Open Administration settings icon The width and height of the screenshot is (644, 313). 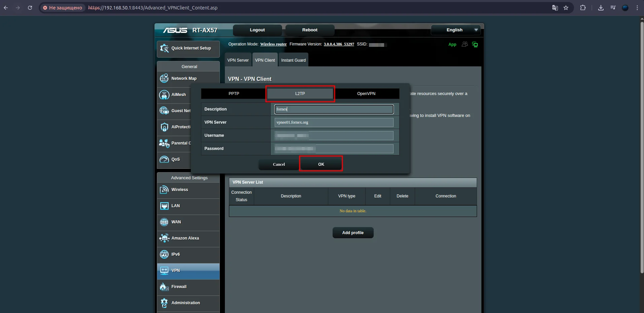[x=164, y=303]
